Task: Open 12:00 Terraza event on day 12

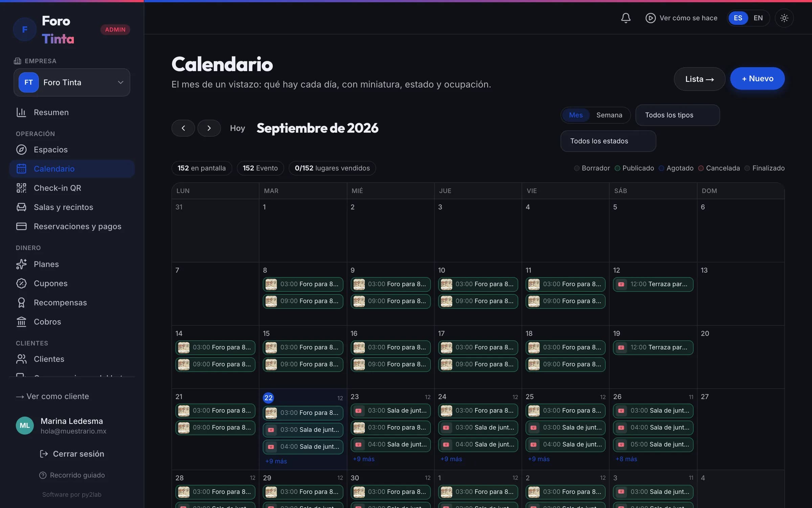Action: click(x=653, y=284)
